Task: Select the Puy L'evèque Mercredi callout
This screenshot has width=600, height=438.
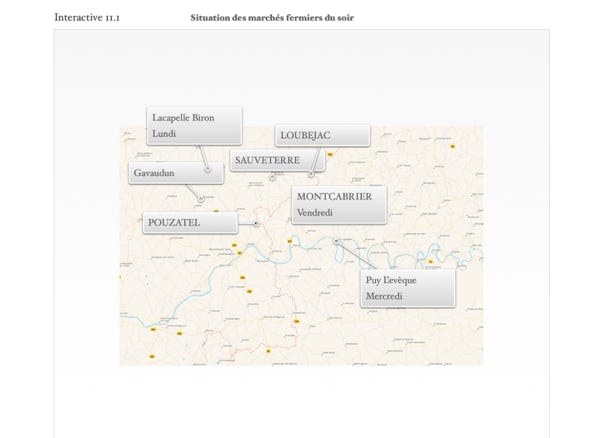Action: tap(407, 288)
